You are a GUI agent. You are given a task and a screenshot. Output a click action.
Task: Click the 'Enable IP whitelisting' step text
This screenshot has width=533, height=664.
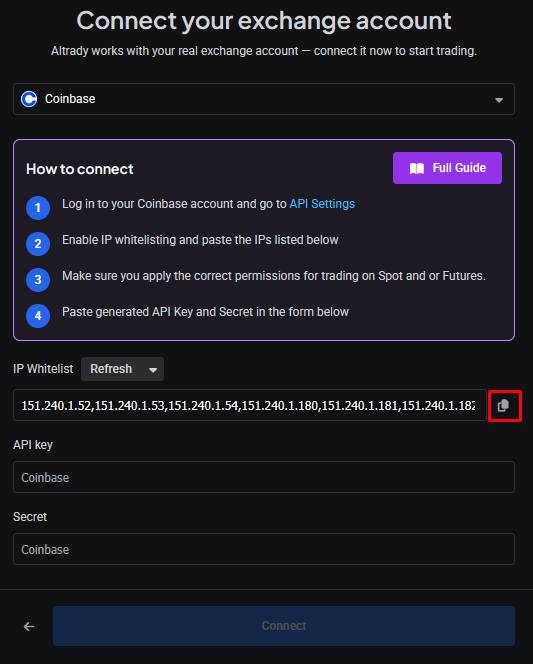pyautogui.click(x=200, y=240)
